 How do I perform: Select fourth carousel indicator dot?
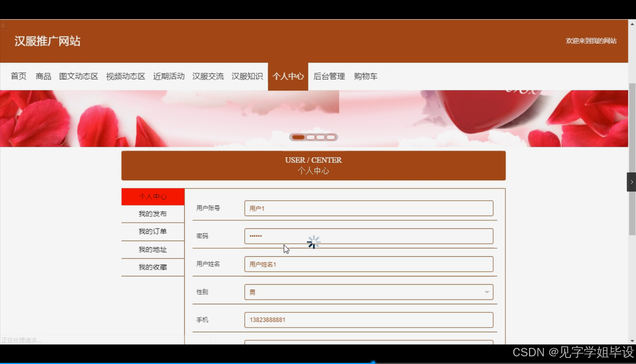pos(331,137)
